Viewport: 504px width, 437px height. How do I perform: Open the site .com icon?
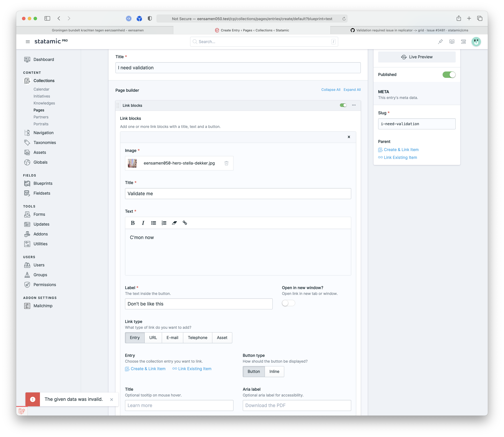463,42
